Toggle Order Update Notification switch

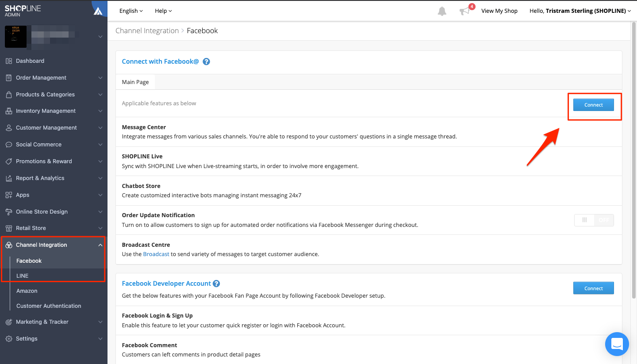click(594, 220)
